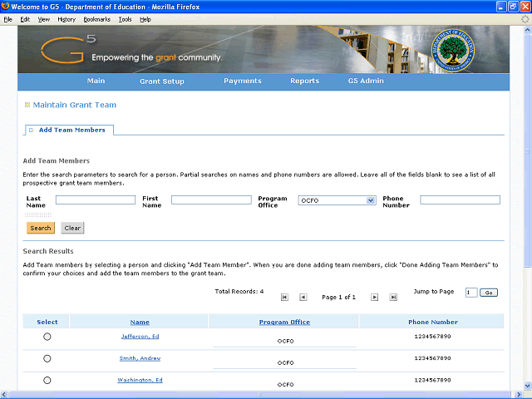532x399 pixels.
Task: Open the Program Office dropdown
Action: 371,200
